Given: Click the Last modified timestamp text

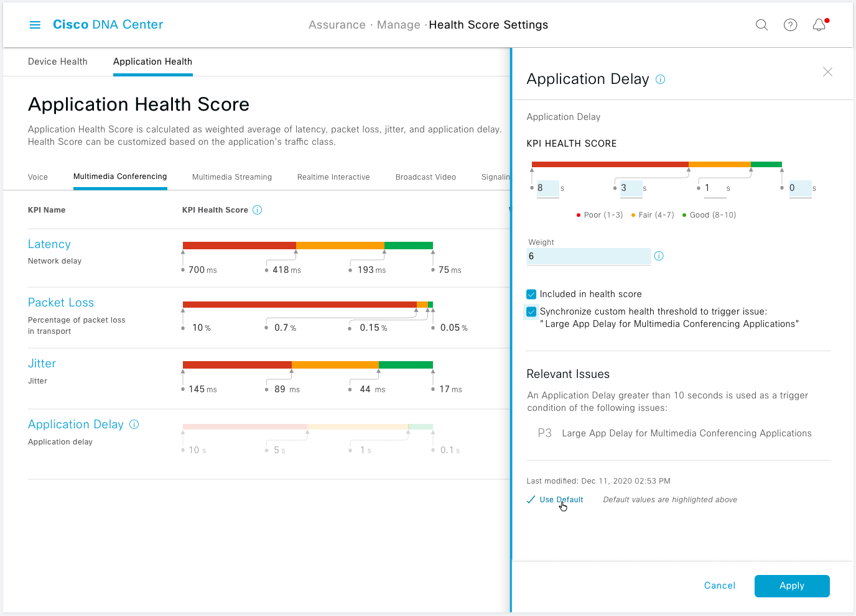Looking at the screenshot, I should [598, 481].
